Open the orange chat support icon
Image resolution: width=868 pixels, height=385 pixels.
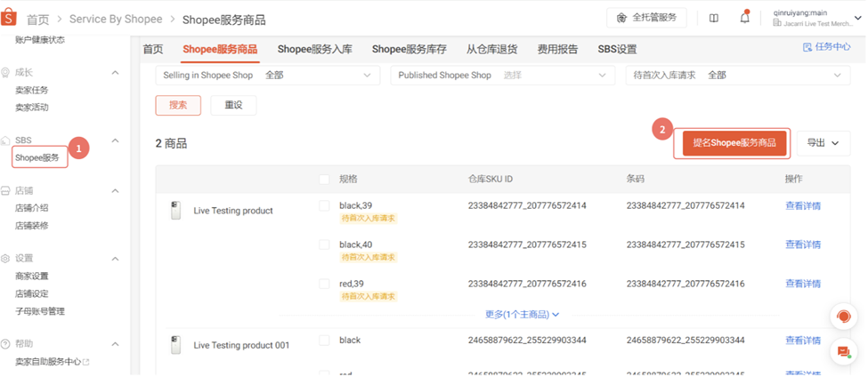tap(842, 352)
